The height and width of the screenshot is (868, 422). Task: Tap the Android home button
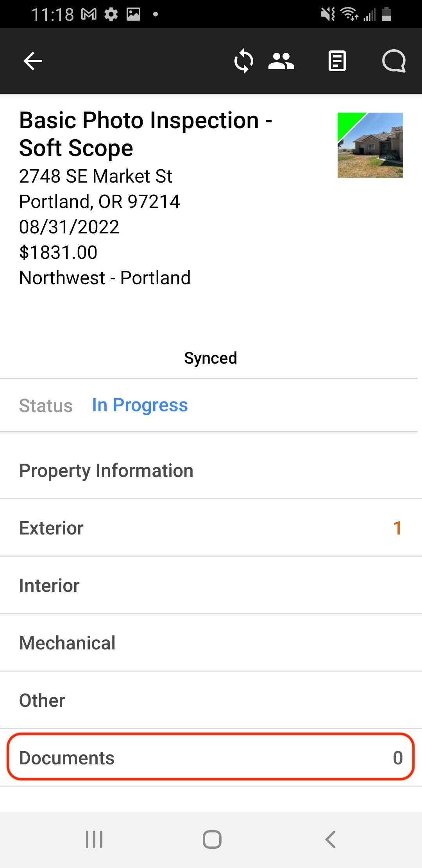click(x=212, y=839)
